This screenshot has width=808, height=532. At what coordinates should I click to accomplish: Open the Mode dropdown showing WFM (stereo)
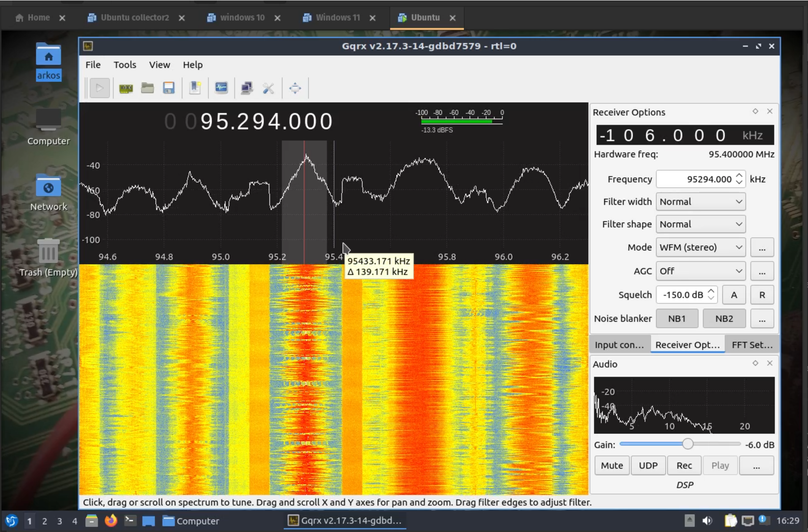tap(701, 247)
